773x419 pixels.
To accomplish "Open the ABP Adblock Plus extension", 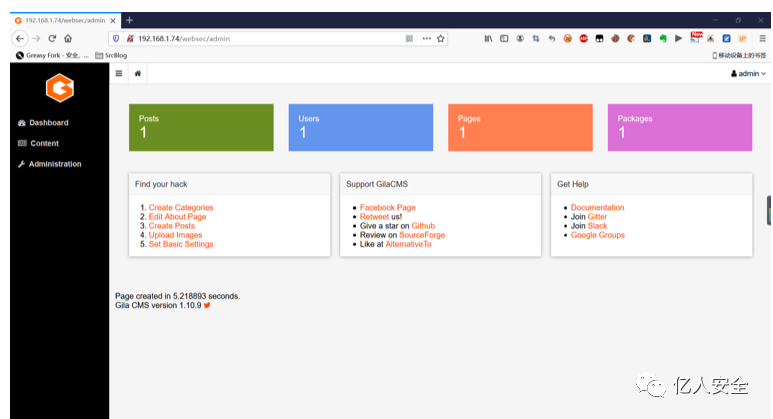I will (584, 38).
